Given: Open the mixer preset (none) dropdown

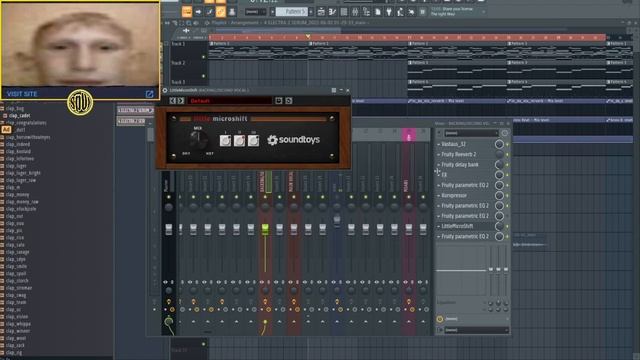Looking at the screenshot, I should (x=471, y=133).
